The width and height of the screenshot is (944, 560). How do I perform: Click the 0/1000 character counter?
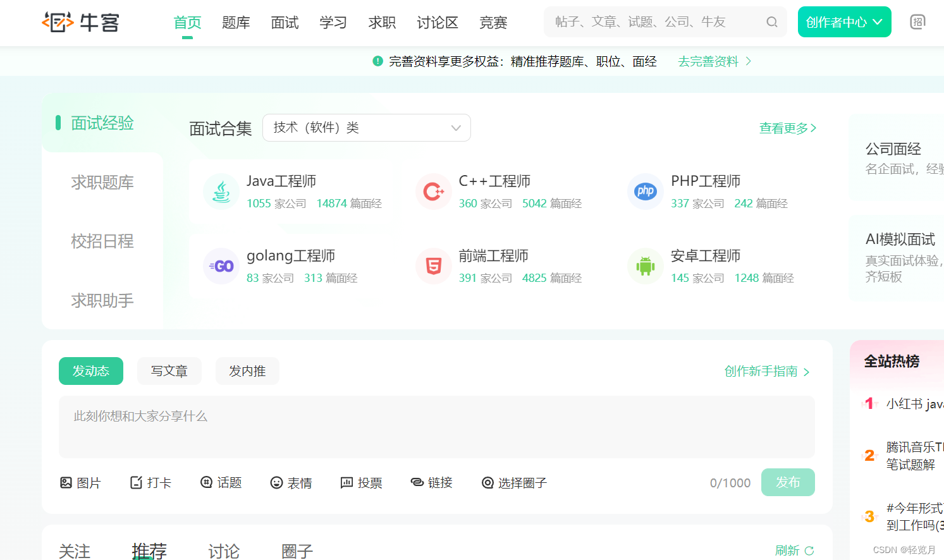click(x=730, y=483)
